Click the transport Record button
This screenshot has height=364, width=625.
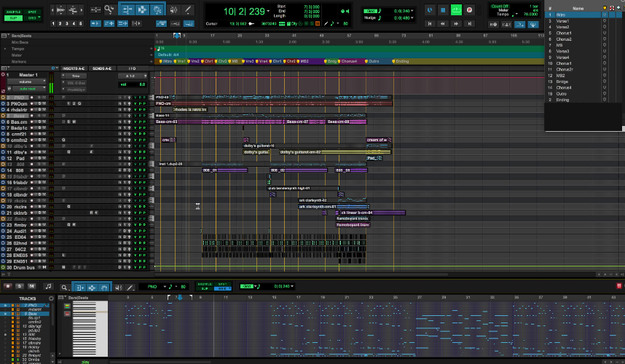470,10
